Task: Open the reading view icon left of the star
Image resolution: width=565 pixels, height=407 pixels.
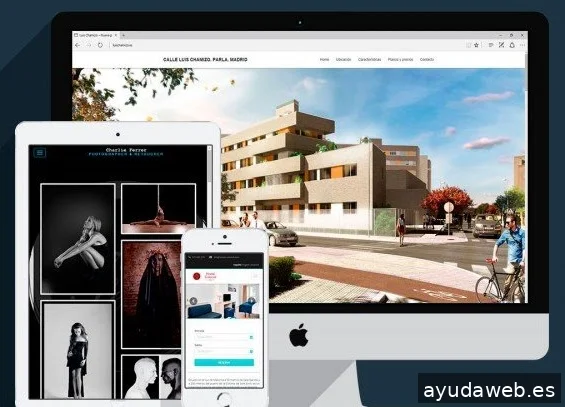Action: 468,45
